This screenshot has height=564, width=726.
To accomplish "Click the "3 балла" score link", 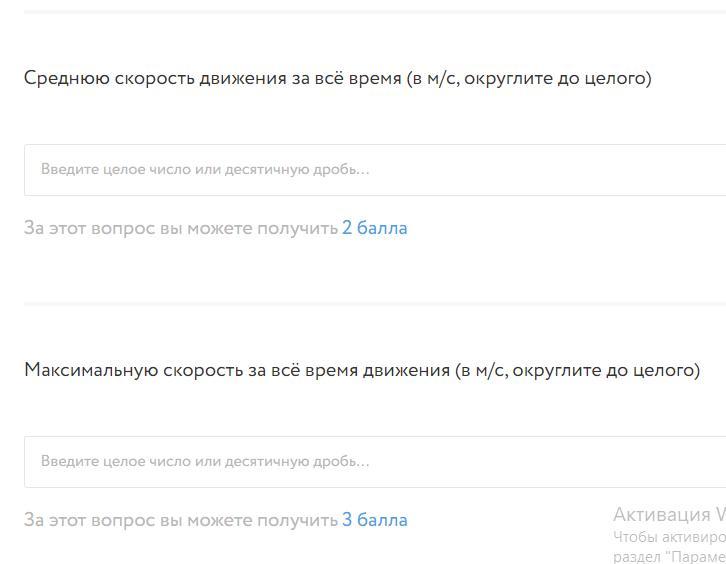I will pos(374,520).
